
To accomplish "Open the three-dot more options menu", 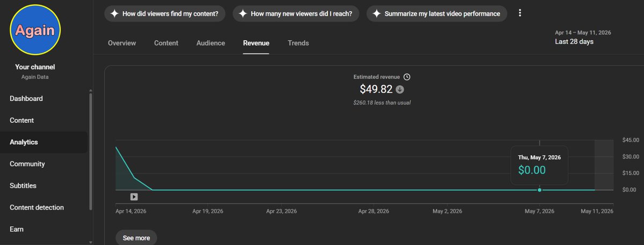I will coord(520,13).
